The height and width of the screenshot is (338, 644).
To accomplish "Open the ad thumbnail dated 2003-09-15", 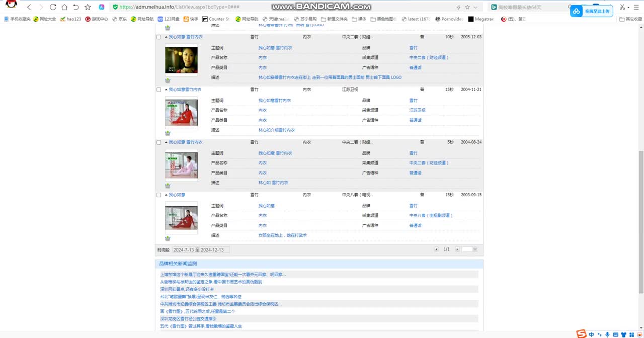I will tap(181, 218).
